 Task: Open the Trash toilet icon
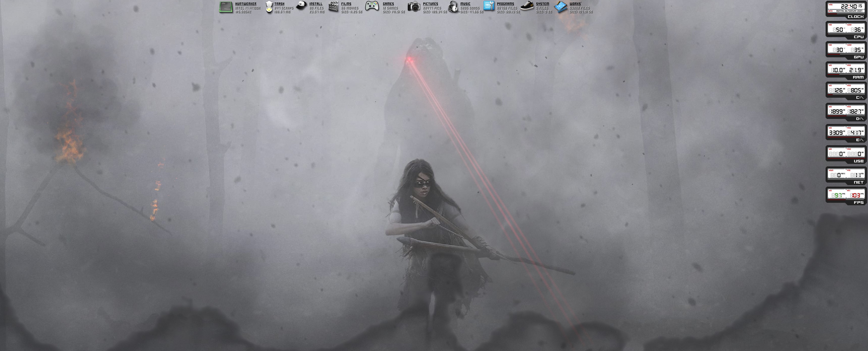(x=269, y=7)
